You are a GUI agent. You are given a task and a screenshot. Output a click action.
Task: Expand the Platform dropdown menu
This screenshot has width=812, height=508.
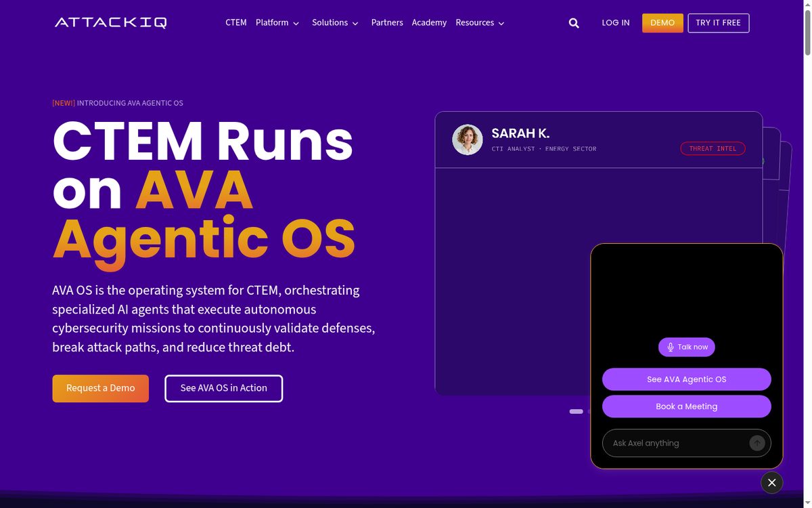[x=277, y=22]
